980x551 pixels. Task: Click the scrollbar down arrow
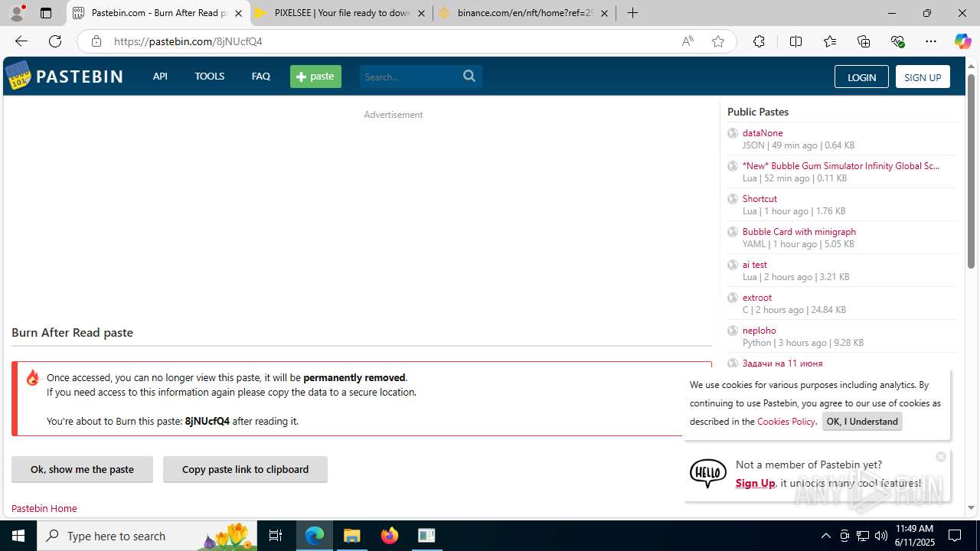pyautogui.click(x=971, y=507)
